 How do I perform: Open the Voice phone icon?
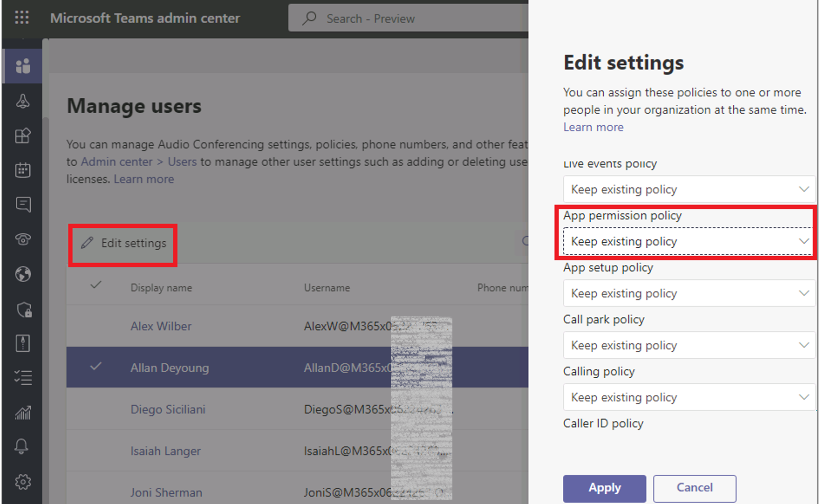point(22,239)
